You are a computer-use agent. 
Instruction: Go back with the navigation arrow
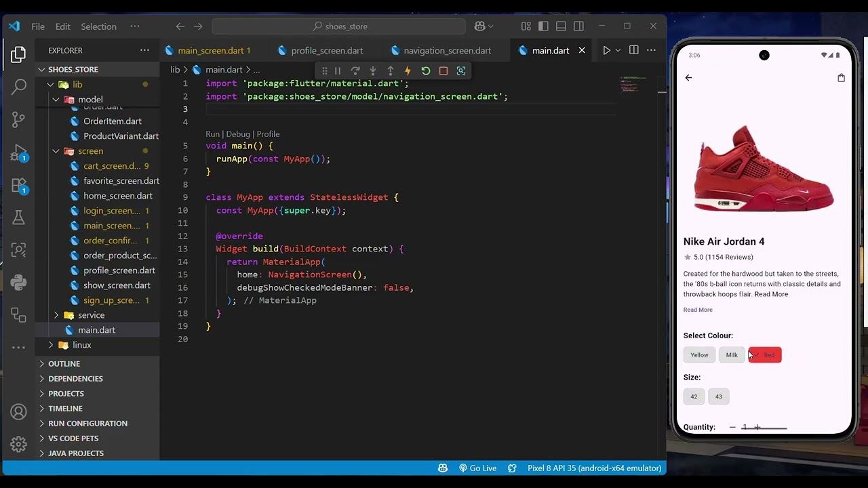[180, 26]
